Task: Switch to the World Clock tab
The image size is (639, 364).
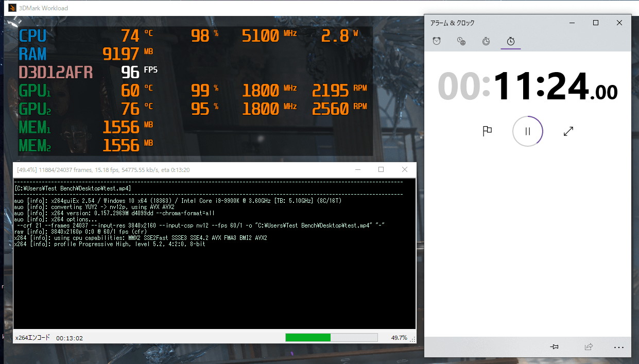Action: [x=461, y=41]
